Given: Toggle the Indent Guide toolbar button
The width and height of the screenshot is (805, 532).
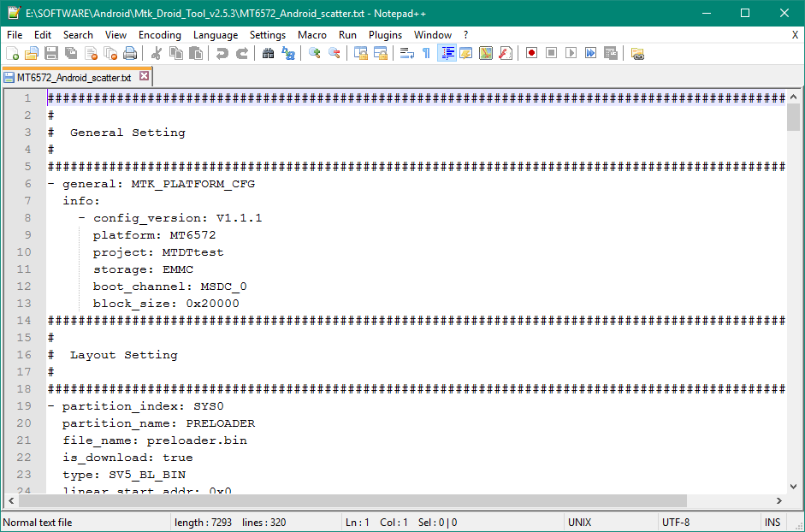Looking at the screenshot, I should click(447, 53).
